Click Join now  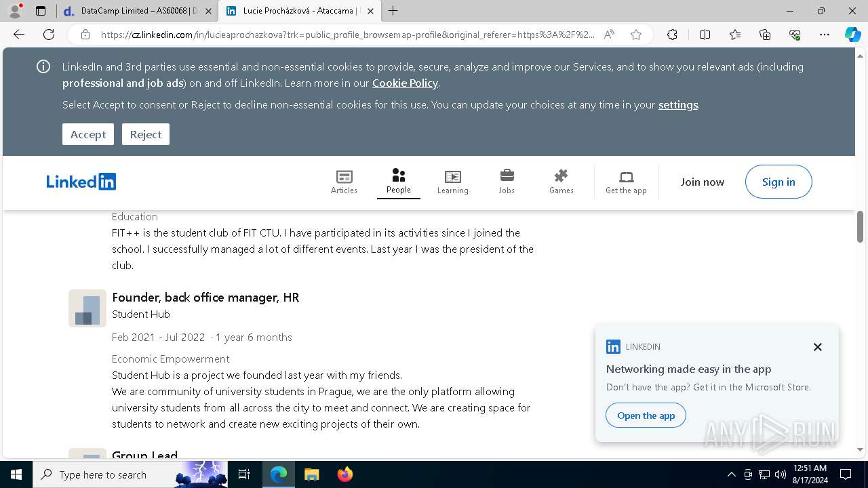click(x=703, y=182)
